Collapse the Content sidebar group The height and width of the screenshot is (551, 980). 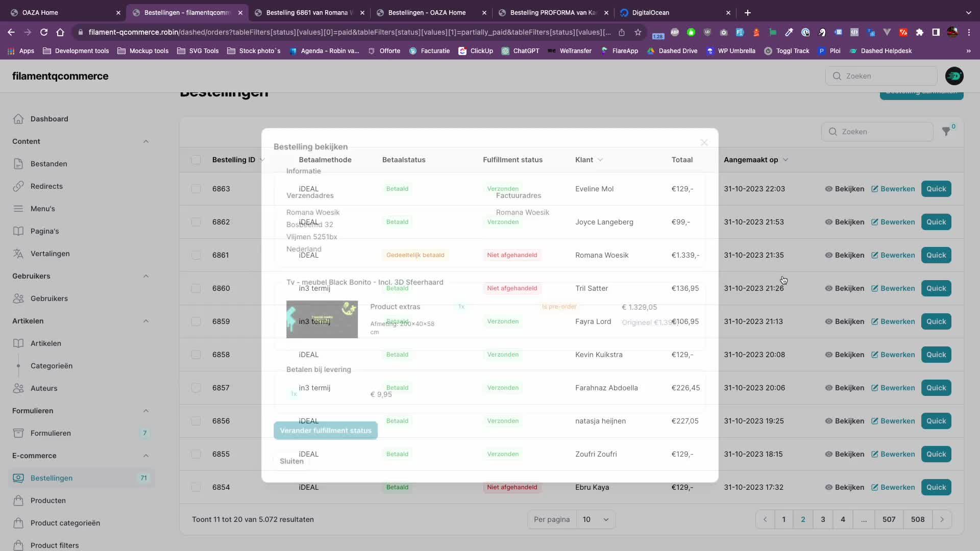pos(146,141)
